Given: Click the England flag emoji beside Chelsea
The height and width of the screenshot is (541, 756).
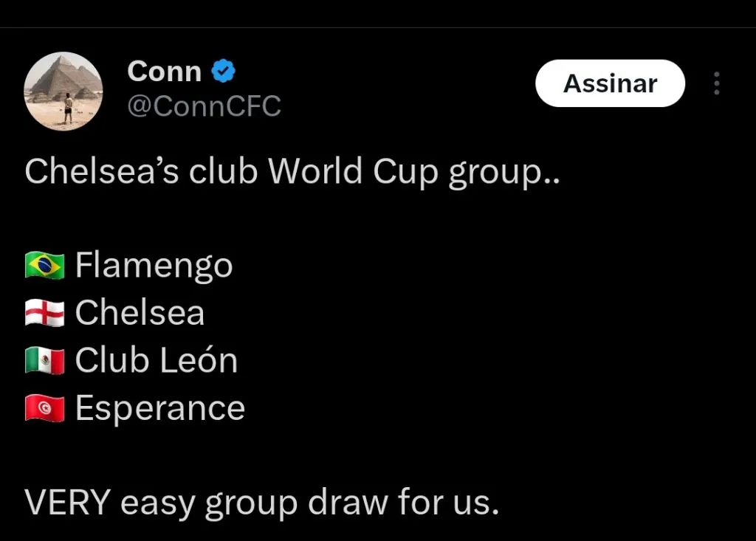Looking at the screenshot, I should tap(45, 313).
